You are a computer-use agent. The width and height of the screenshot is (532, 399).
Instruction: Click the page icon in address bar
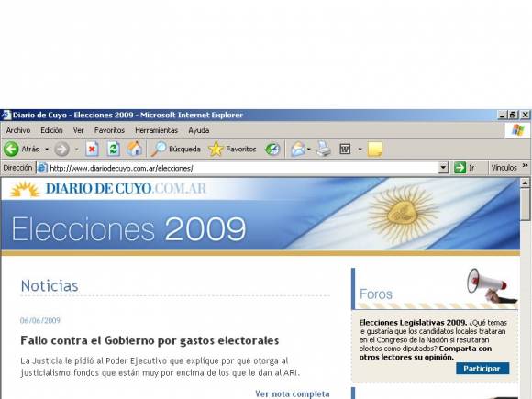pos(42,168)
